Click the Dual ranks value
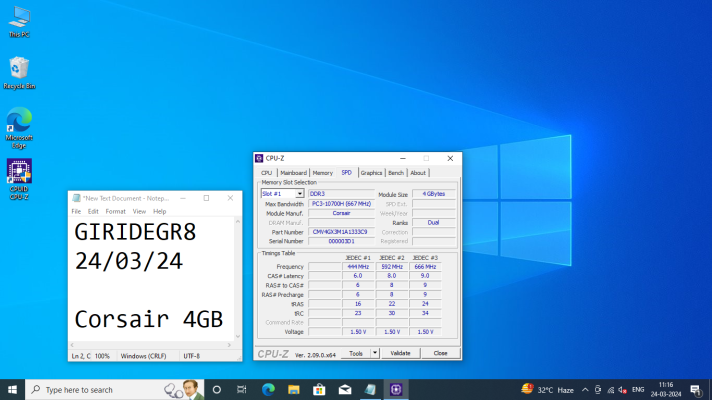This screenshot has height=400, width=712. (x=434, y=222)
